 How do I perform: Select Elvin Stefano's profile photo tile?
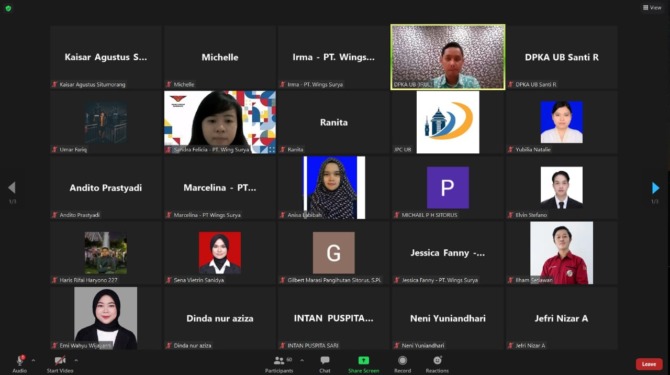561,188
